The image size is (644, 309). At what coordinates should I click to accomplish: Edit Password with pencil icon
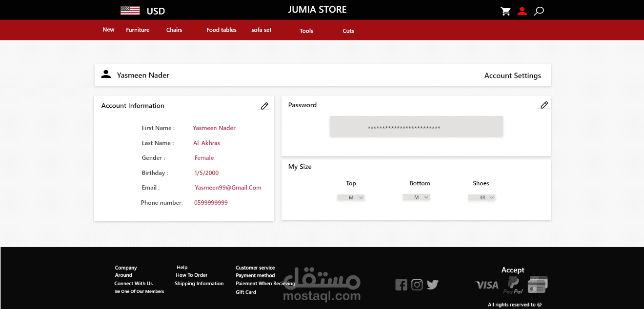coord(544,105)
